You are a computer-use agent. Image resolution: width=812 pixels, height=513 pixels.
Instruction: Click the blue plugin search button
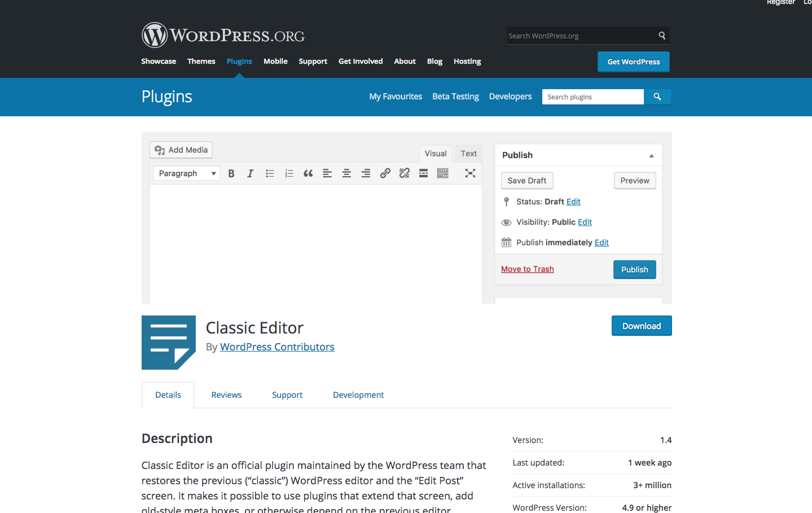pos(657,97)
